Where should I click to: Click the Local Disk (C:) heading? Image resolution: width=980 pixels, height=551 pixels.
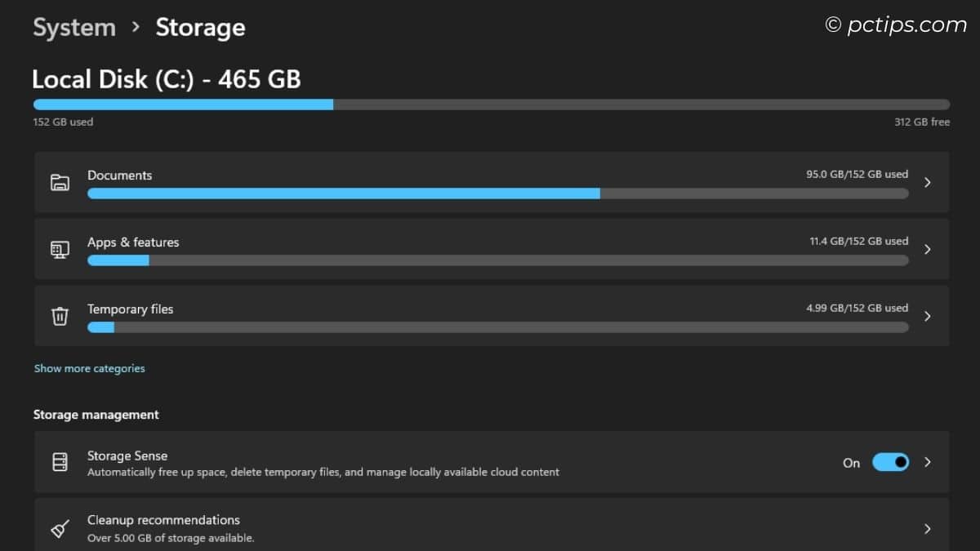pyautogui.click(x=166, y=78)
